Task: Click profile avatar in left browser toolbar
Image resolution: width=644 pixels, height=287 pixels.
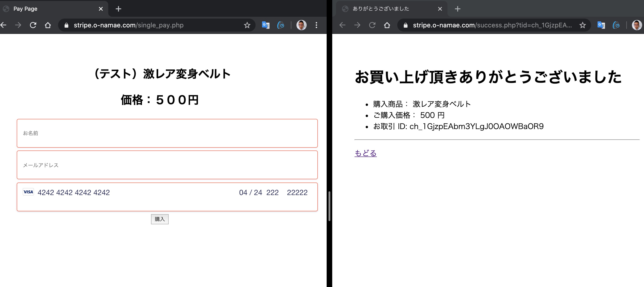Action: tap(301, 25)
